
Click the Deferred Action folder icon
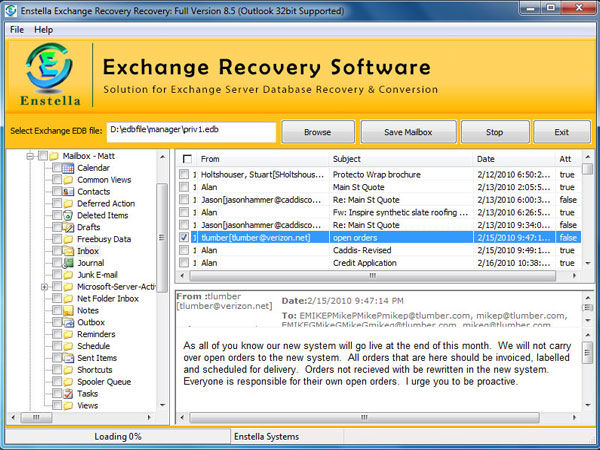click(x=68, y=204)
